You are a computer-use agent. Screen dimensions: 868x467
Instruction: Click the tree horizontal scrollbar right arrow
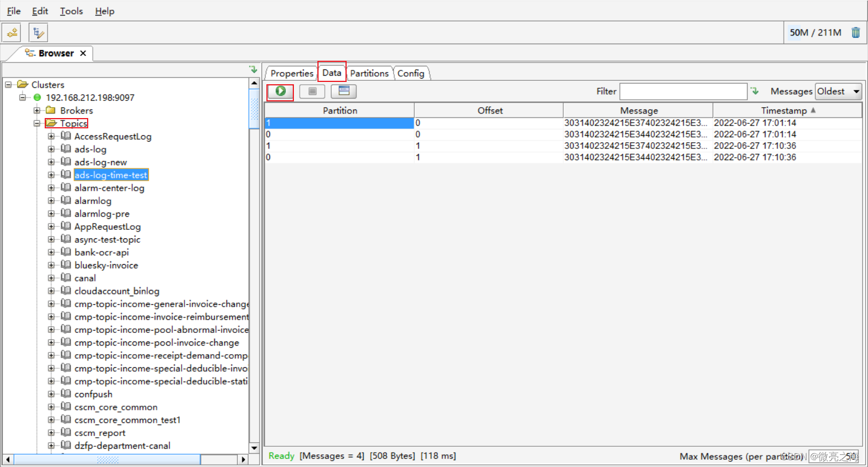click(243, 460)
